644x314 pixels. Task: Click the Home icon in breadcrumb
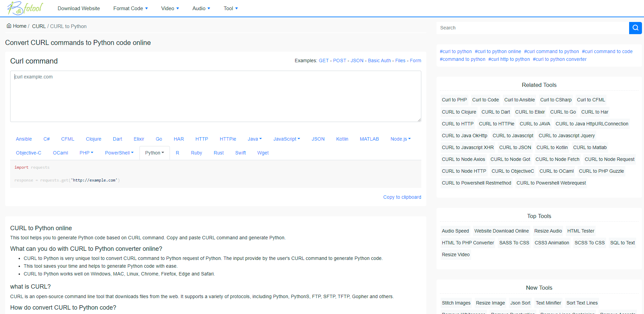[9, 26]
